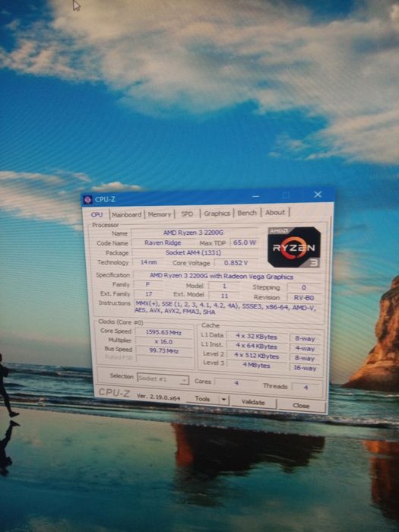This screenshot has width=399, height=532.
Task: Click the Ext. Model value 11
Action: click(x=224, y=296)
